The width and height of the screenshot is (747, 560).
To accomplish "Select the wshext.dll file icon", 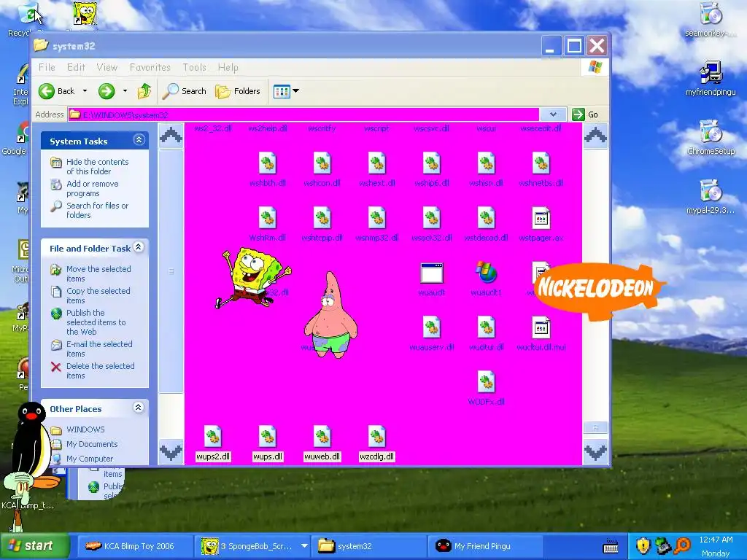I will [x=377, y=163].
